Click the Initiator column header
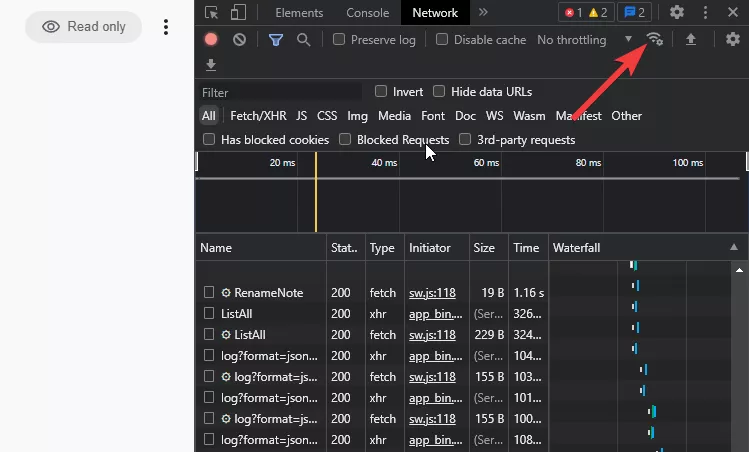749x452 pixels. pyautogui.click(x=437, y=248)
